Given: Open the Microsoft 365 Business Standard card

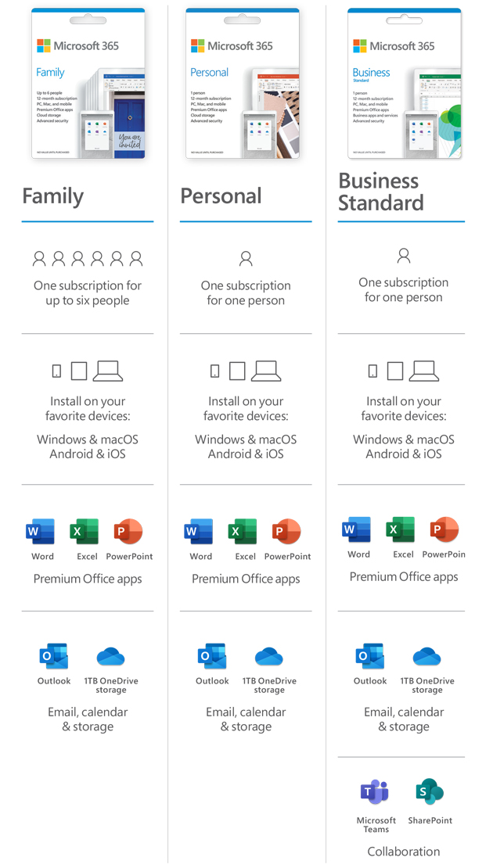Looking at the screenshot, I should pos(405,84).
